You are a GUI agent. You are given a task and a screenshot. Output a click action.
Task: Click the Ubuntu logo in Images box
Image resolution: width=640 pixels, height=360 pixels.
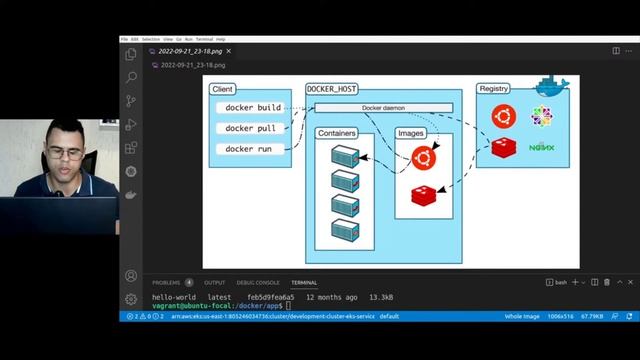tap(424, 158)
